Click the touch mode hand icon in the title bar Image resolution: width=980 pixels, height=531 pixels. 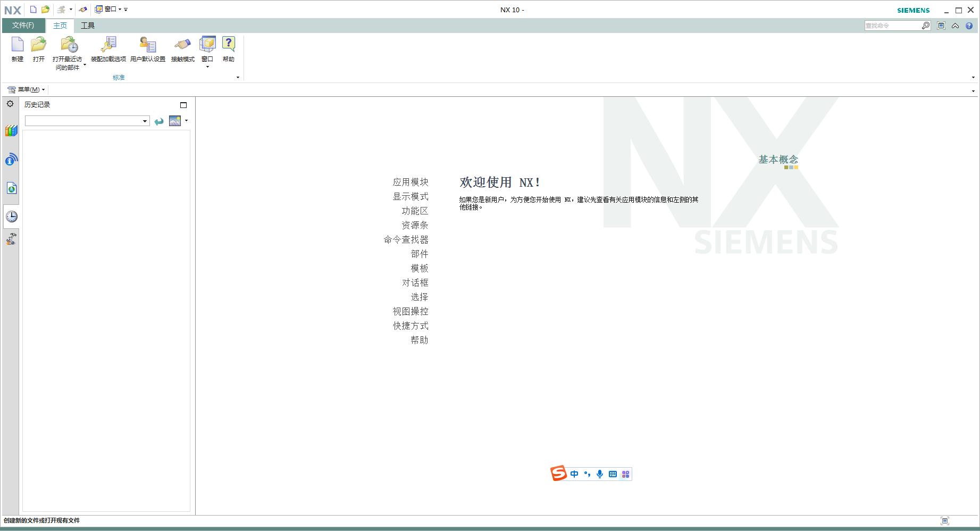pyautogui.click(x=83, y=10)
